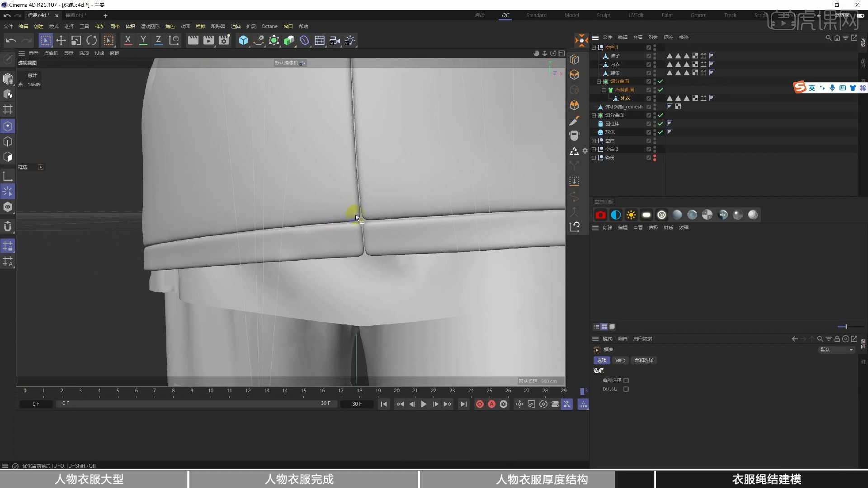Toggle X axis lock
This screenshot has width=868, height=488.
(128, 41)
